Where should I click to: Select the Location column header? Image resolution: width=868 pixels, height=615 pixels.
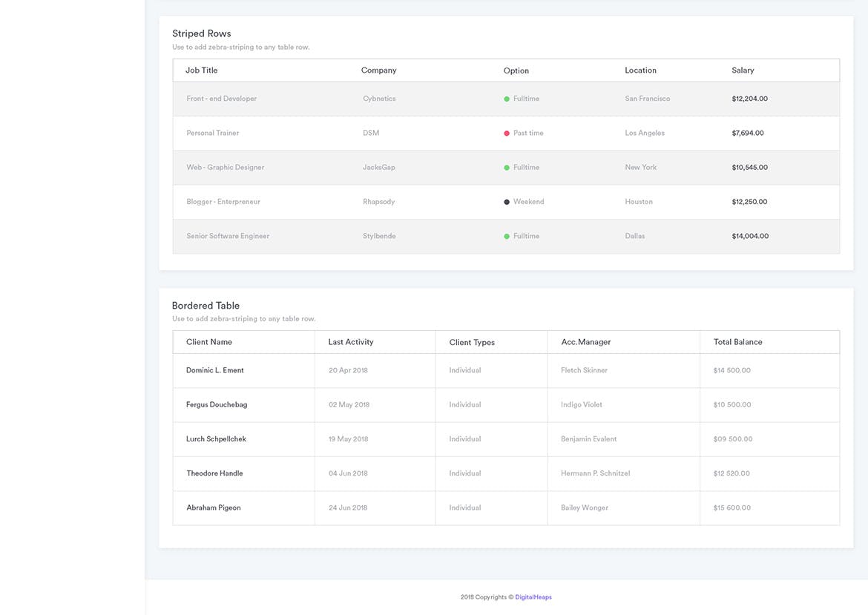point(640,70)
